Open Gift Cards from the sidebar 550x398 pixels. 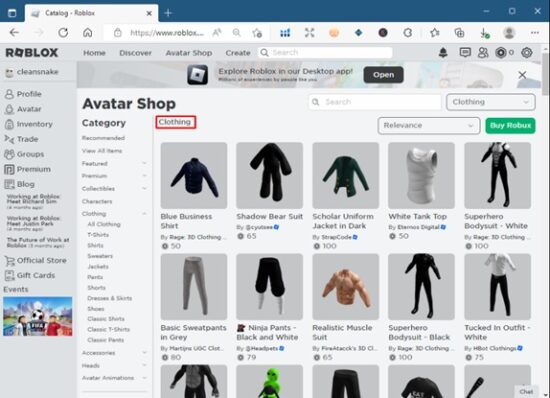tap(30, 276)
